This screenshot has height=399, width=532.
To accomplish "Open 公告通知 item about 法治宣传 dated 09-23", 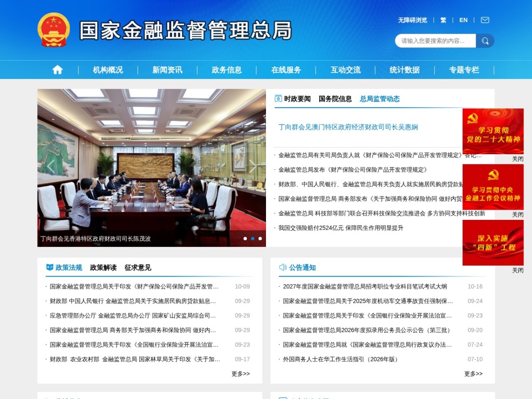I will pyautogui.click(x=368, y=316).
